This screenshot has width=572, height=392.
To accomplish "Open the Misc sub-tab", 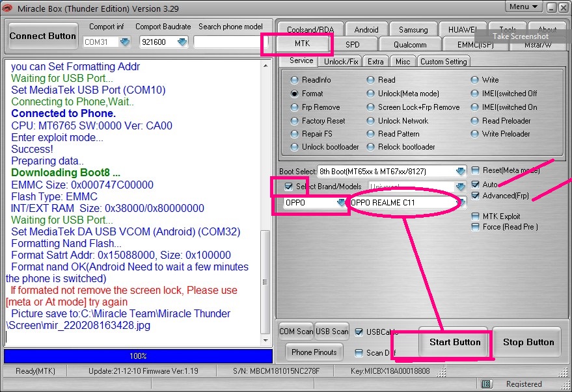I will click(403, 62).
